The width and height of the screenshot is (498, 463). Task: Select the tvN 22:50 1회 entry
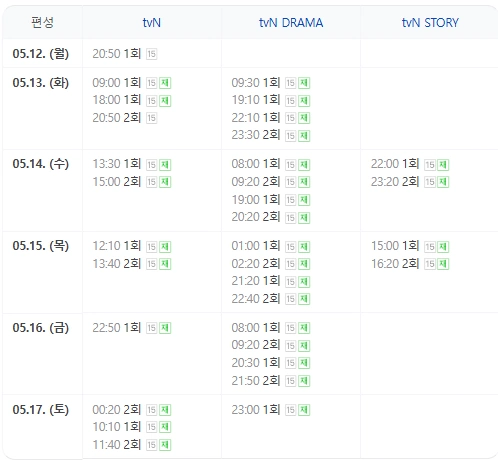tap(132, 328)
